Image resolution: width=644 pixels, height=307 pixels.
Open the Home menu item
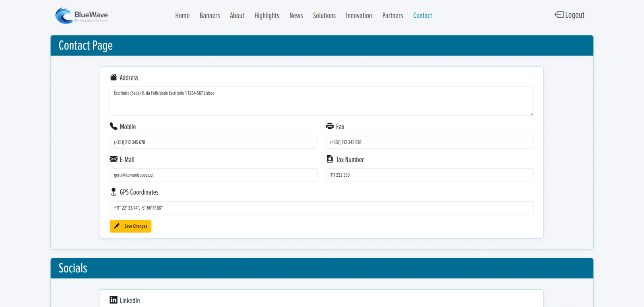[182, 16]
